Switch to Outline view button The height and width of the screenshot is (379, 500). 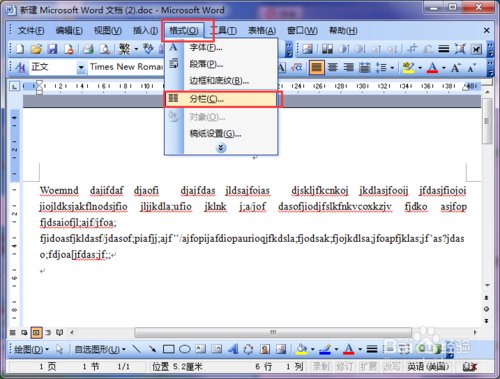click(x=48, y=332)
